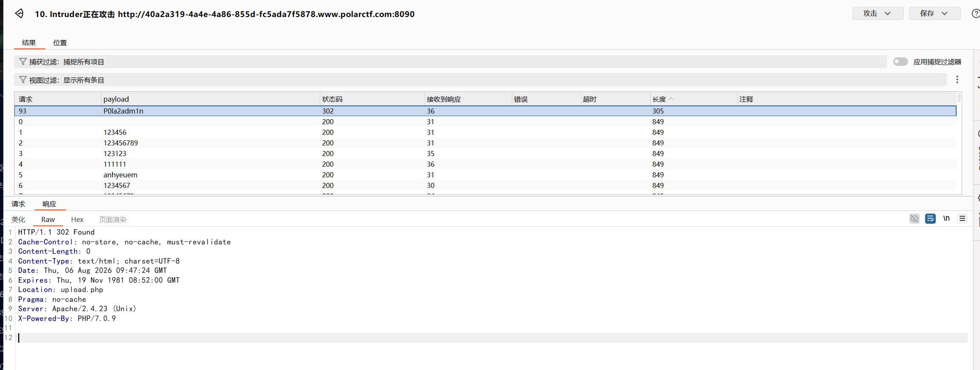Enable the apply capture filter toggle switch
This screenshot has height=370, width=980.
(x=900, y=62)
